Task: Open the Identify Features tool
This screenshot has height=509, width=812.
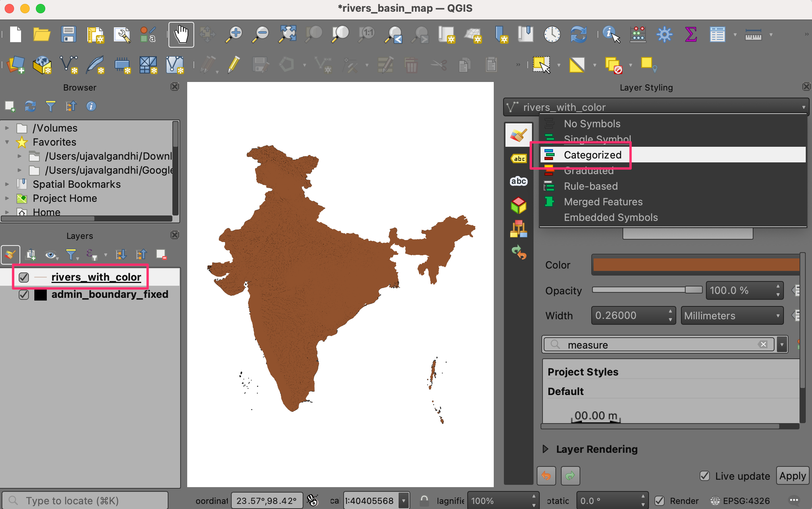Action: pyautogui.click(x=610, y=34)
